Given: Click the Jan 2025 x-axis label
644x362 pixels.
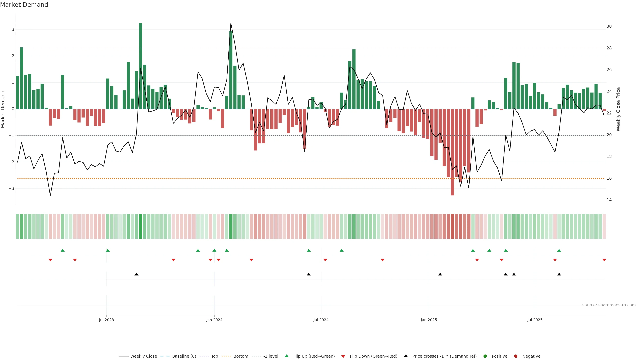Looking at the screenshot, I should click(x=429, y=320).
